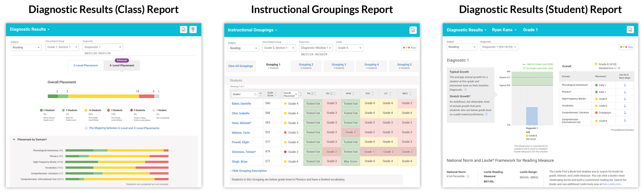Open Grade 5 dropdown in Groupings report
This screenshot has height=193, width=644.
point(349,48)
